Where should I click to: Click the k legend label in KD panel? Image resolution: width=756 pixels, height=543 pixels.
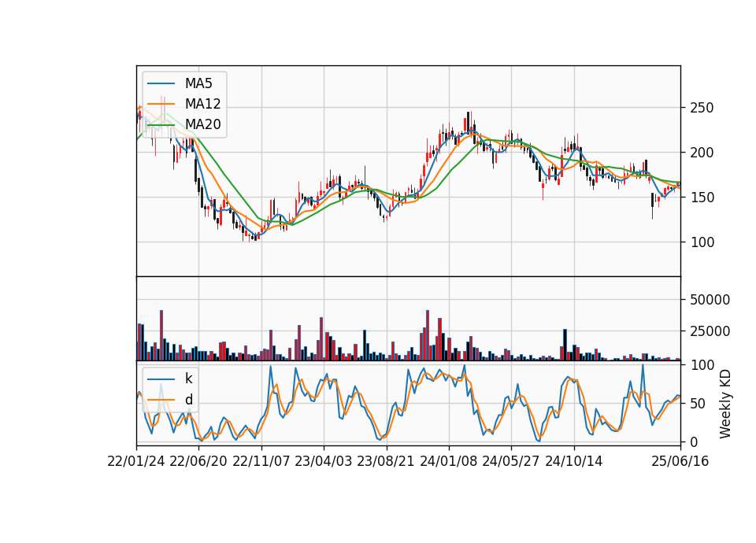coord(188,379)
